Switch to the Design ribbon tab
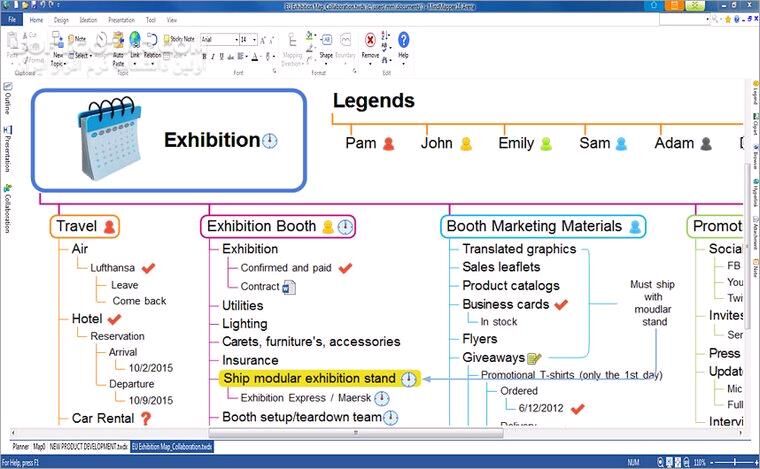The width and height of the screenshot is (760, 469). [x=62, y=19]
